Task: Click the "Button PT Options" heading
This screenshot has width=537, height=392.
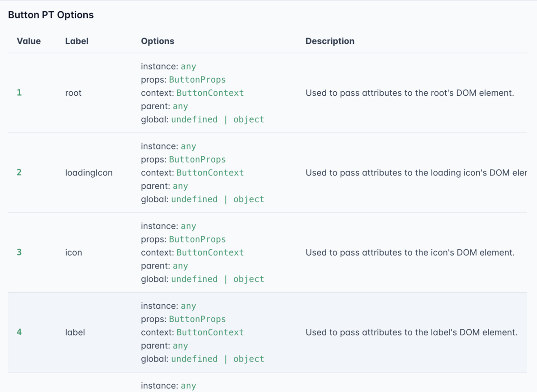Action: (51, 15)
